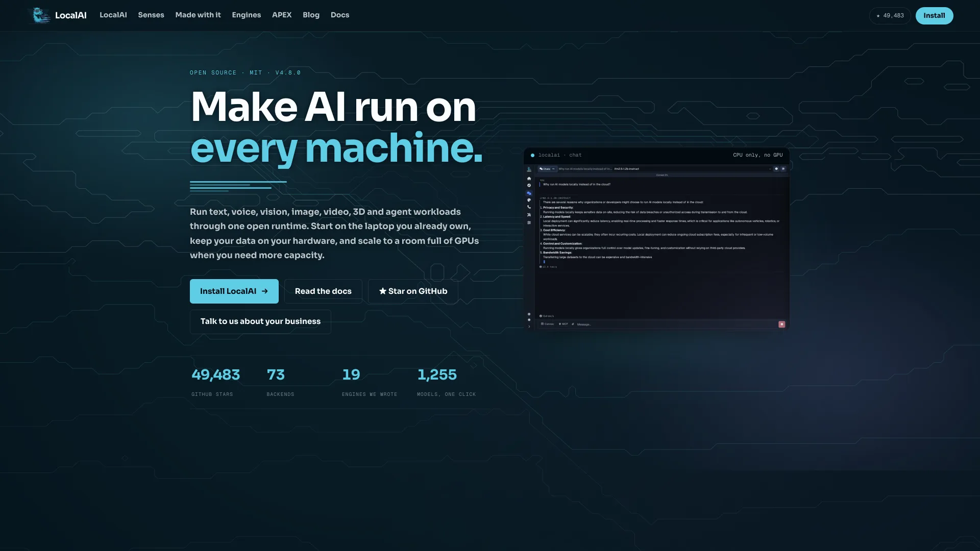Click the Canvas button in chat preview
Image resolution: width=980 pixels, height=551 pixels.
click(547, 324)
